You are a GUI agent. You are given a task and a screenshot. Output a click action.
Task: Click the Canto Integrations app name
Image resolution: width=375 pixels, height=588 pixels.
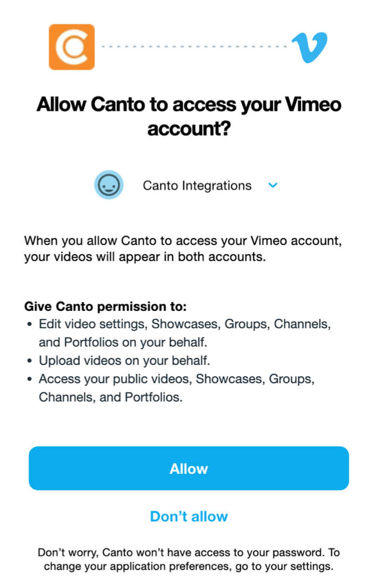(x=197, y=185)
